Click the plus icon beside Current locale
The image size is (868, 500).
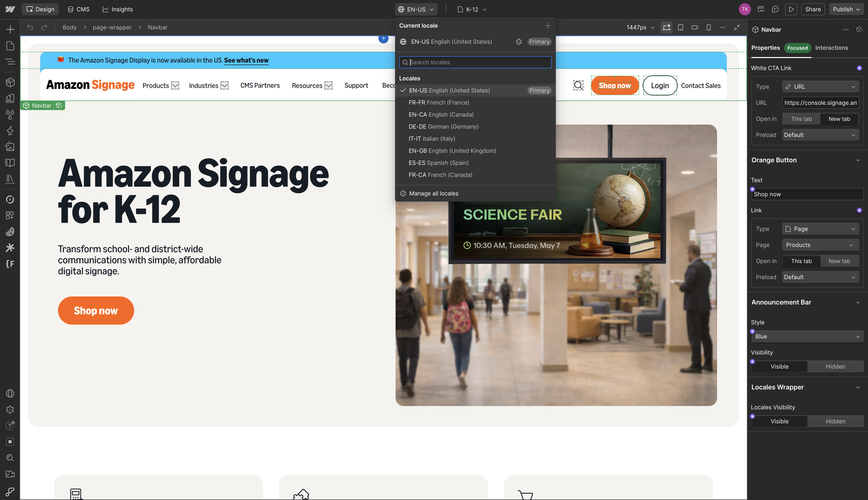[x=548, y=26]
